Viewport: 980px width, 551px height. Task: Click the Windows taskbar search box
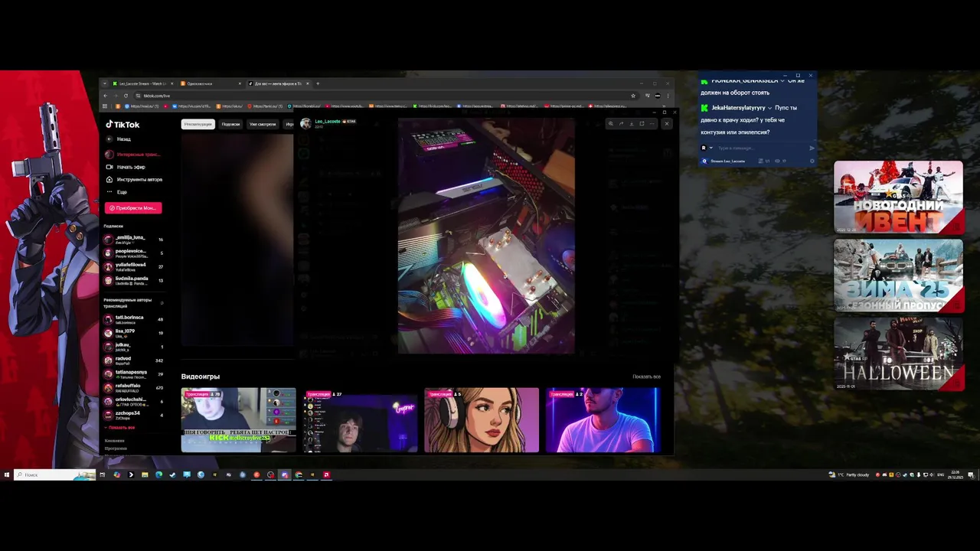[55, 474]
